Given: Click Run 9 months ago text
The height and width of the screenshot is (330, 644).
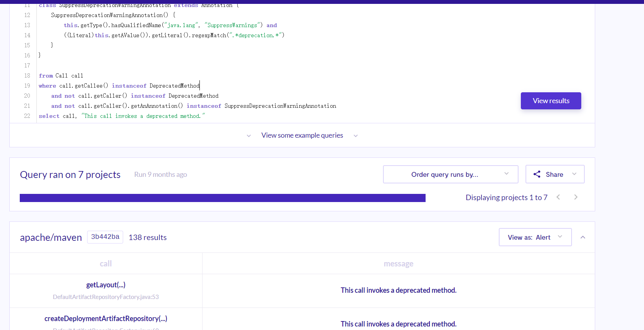Looking at the screenshot, I should point(160,175).
